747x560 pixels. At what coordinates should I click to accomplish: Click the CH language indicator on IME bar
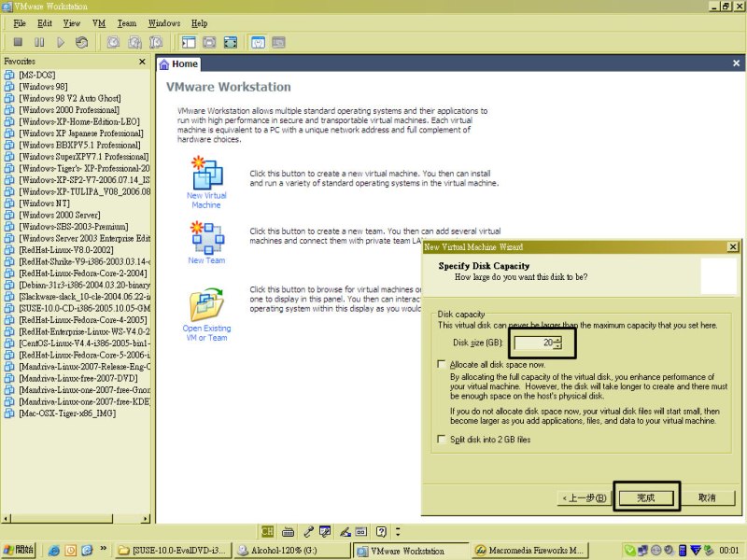coord(267,531)
